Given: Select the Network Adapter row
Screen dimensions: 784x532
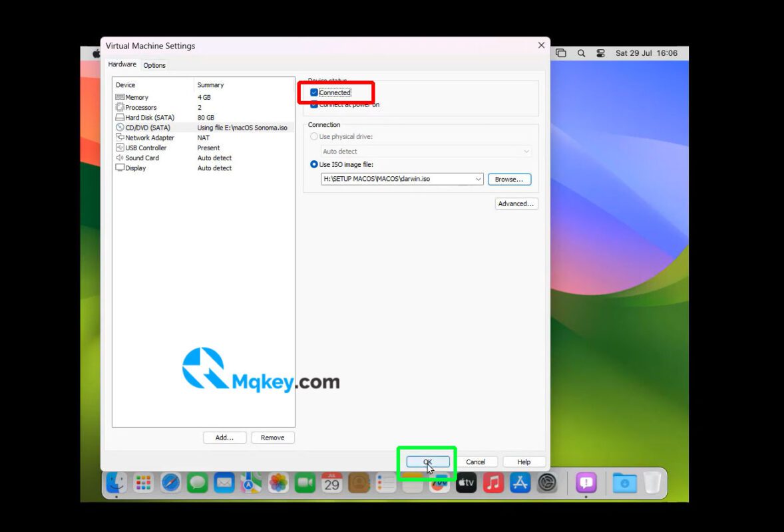Looking at the screenshot, I should coord(204,138).
